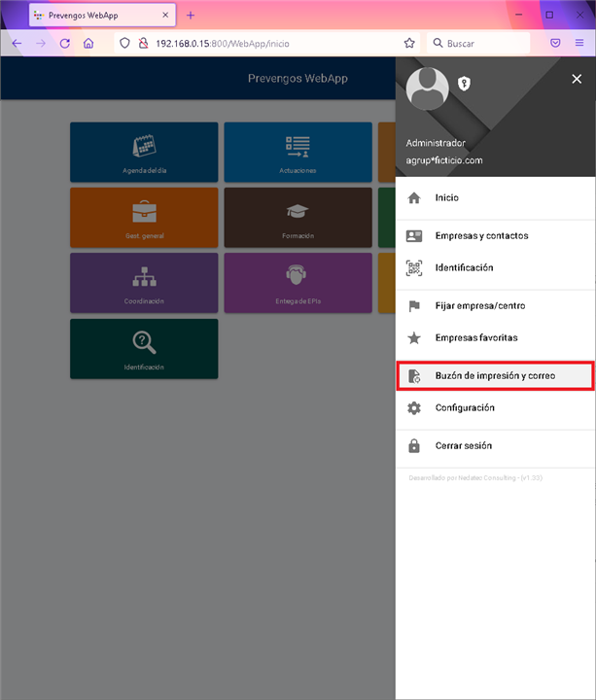The image size is (596, 700).
Task: Open Empresas favoritas from side menu
Action: 475,337
